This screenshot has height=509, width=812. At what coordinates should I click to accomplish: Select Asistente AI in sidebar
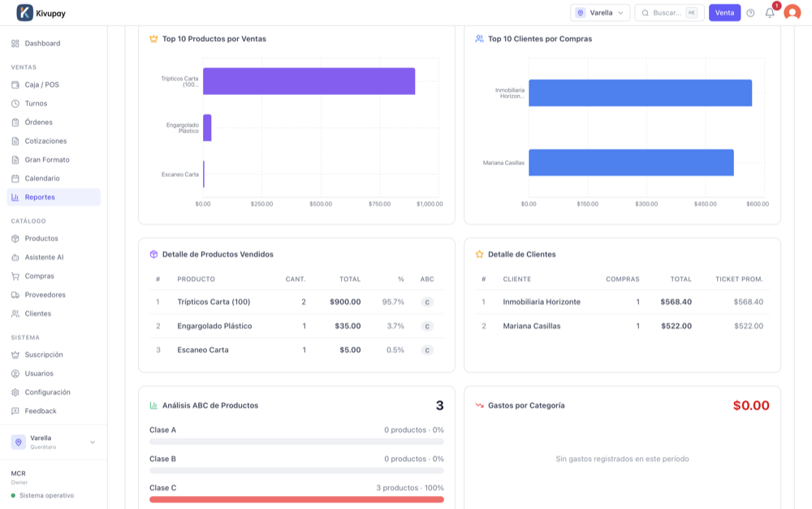tap(44, 257)
